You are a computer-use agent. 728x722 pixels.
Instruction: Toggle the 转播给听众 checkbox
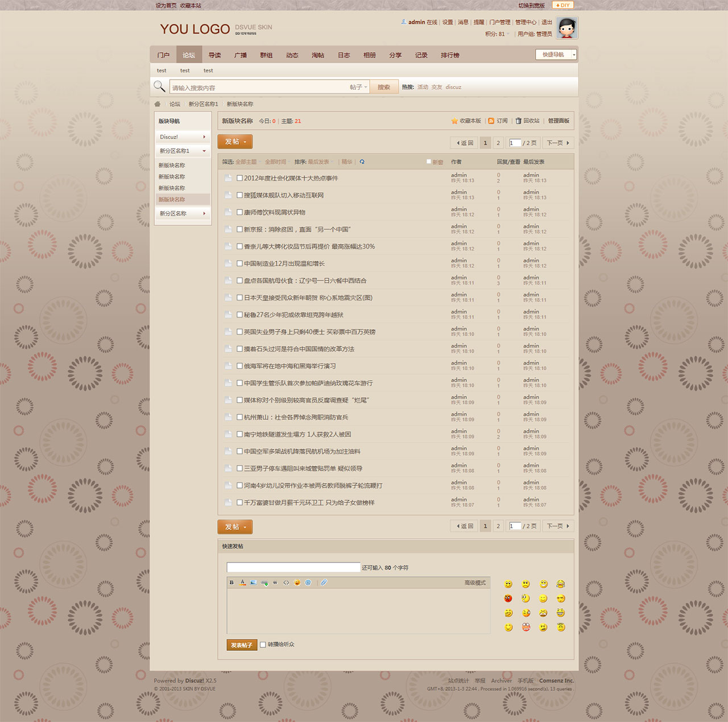263,645
